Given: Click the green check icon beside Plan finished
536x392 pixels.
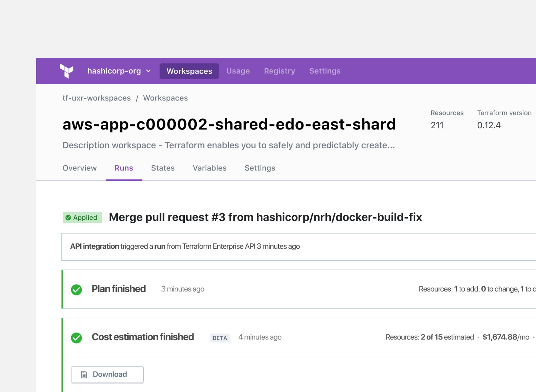Looking at the screenshot, I should click(x=76, y=290).
